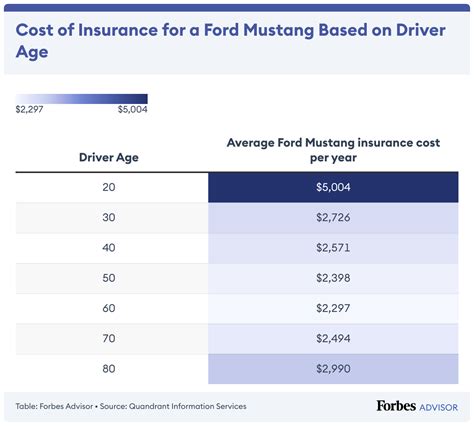This screenshot has height=426, width=474.
Task: Select the $2,726 cost cell
Action: (333, 218)
